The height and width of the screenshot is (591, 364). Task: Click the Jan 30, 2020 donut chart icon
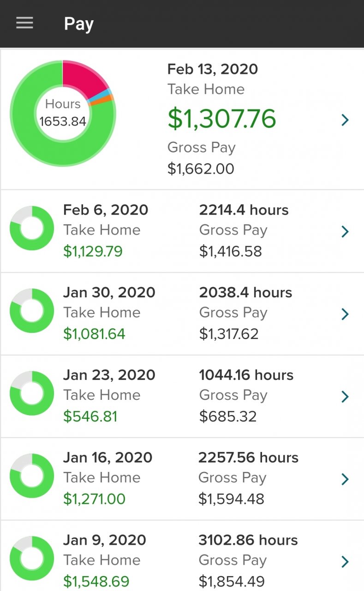tap(32, 311)
